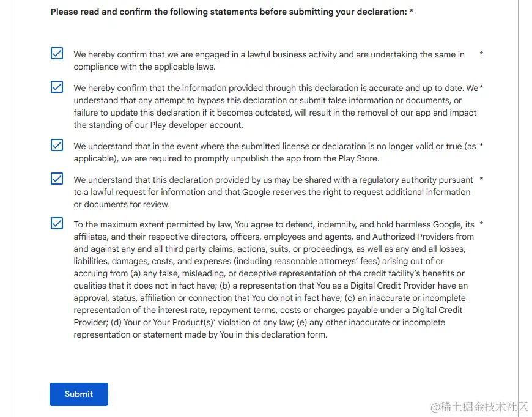Click the required asterisk after the heading
The height and width of the screenshot is (417, 532).
[412, 12]
